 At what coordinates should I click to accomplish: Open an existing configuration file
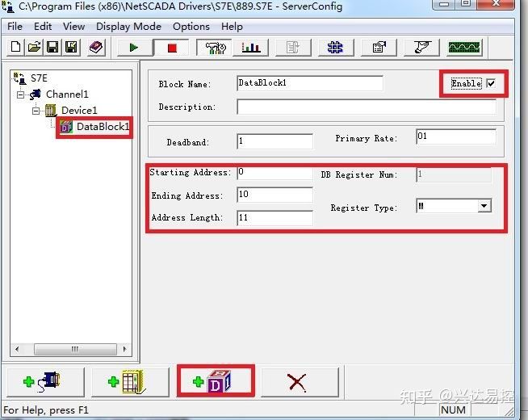34,47
